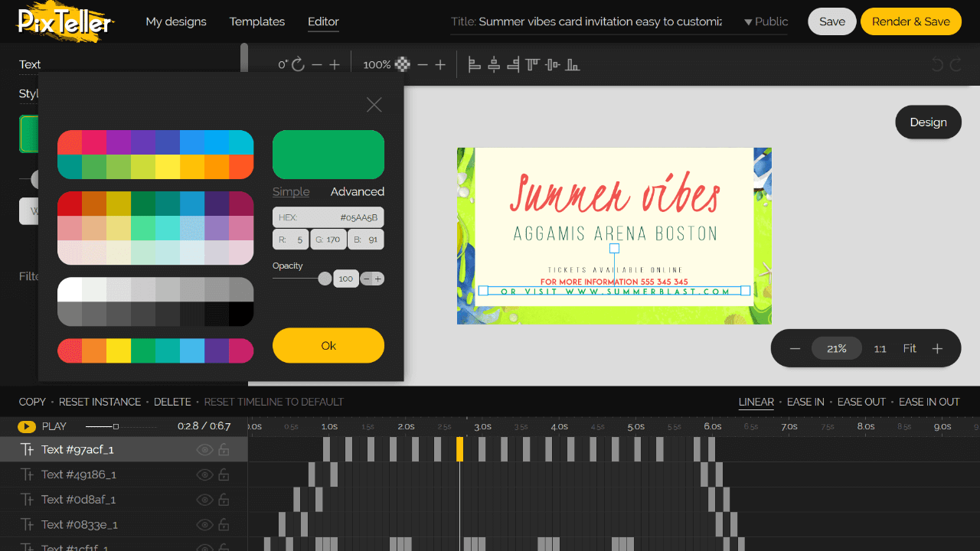Hide the Text #97acf_1 layer
Screen dimensions: 980x551
[204, 450]
